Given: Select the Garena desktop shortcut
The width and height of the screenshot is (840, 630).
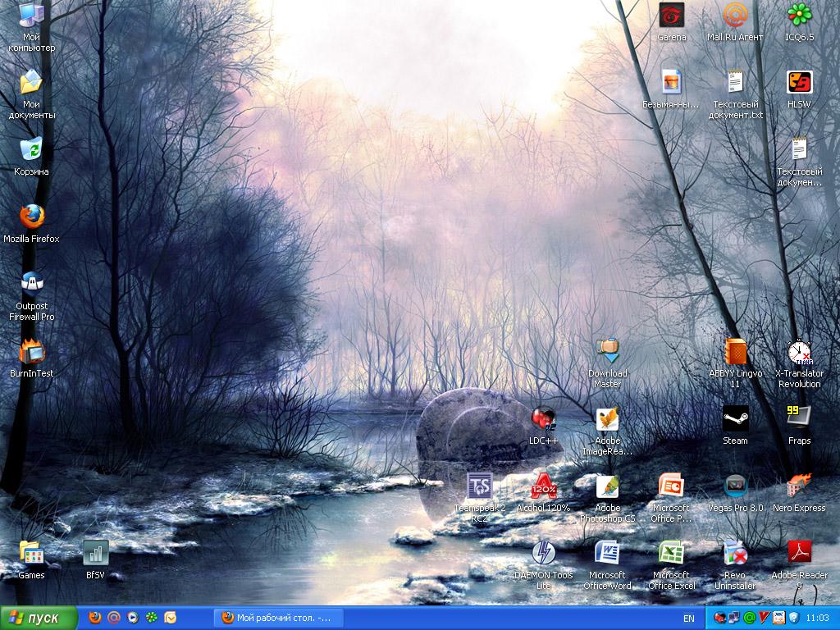Looking at the screenshot, I should (671, 16).
